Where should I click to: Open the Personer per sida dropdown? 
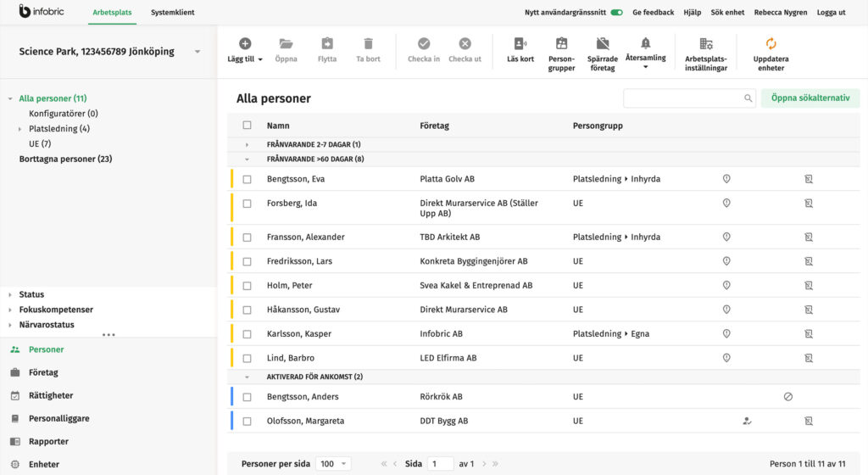coord(333,464)
